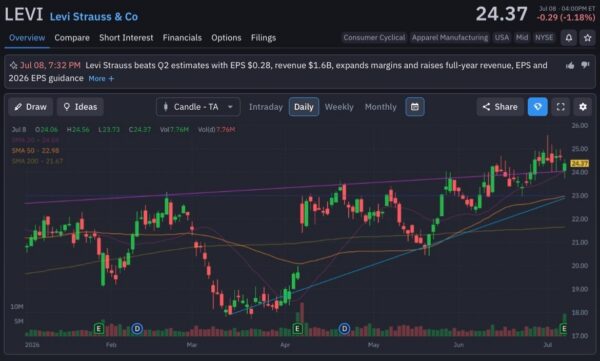Image resolution: width=600 pixels, height=361 pixels.
Task: Open chart settings gear
Action: tap(583, 107)
